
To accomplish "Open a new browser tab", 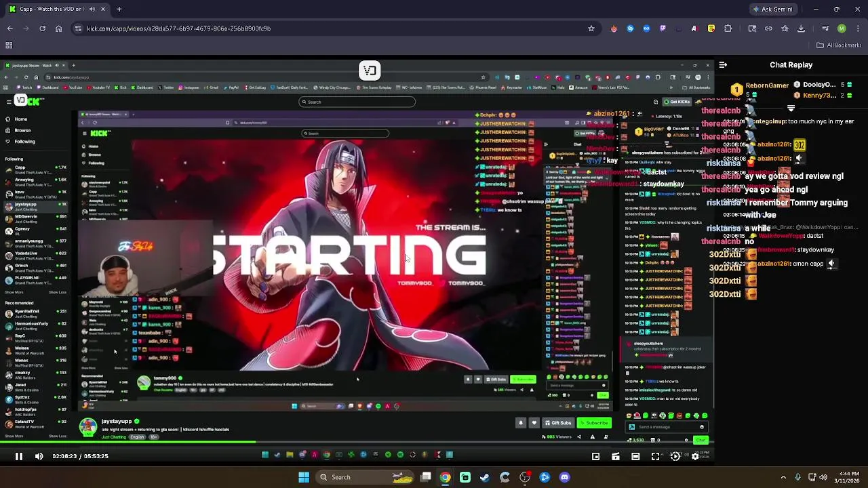I will point(119,9).
